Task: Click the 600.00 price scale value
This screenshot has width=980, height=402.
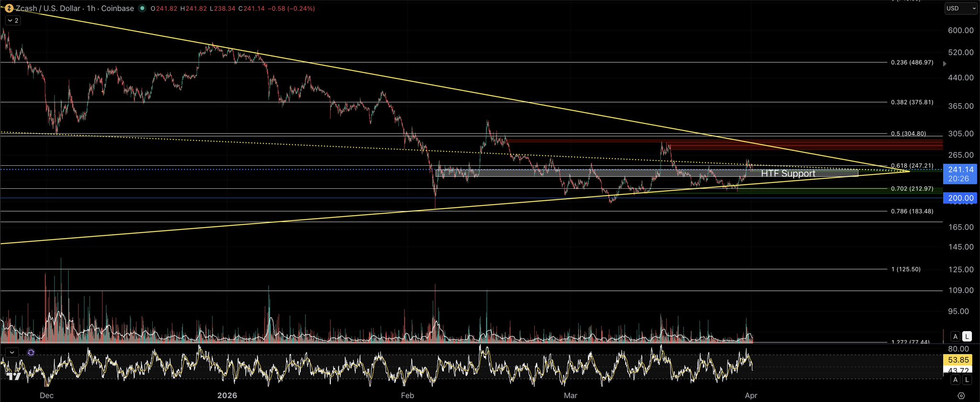Action: coord(961,30)
